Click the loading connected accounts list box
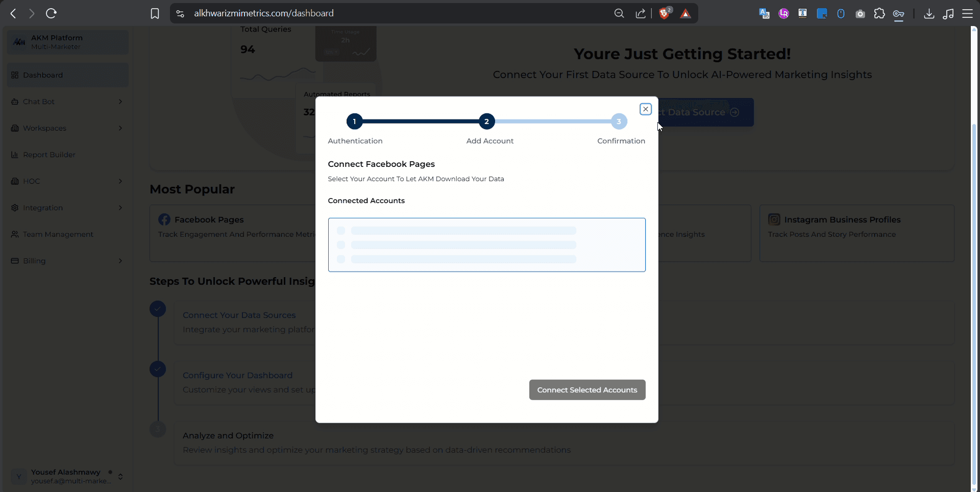This screenshot has width=980, height=492. (x=486, y=245)
